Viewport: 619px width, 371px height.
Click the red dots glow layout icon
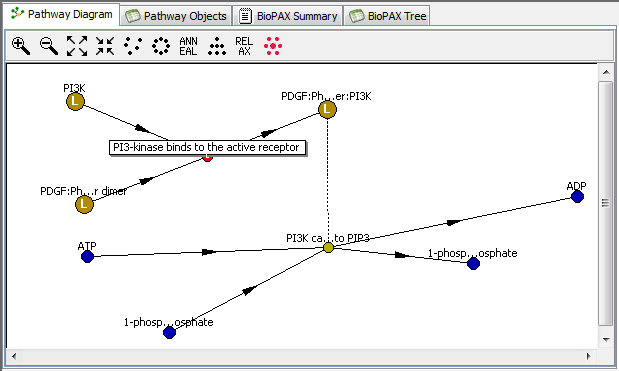coord(273,46)
